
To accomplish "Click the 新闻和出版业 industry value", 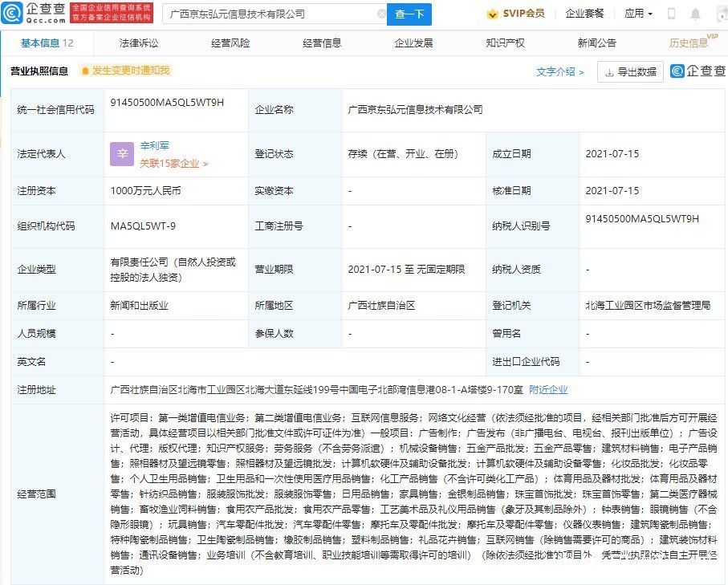I will point(139,306).
